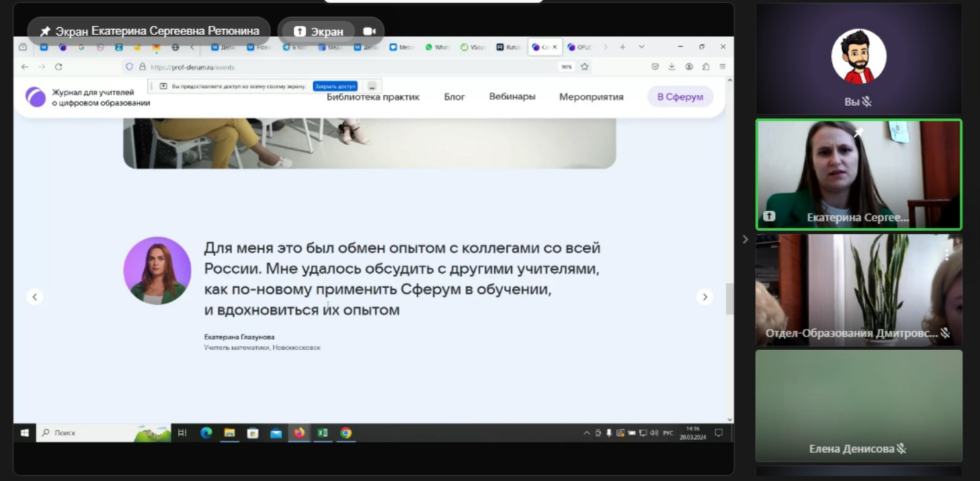Open Excel from the Windows taskbar
980x481 pixels.
pos(323,433)
